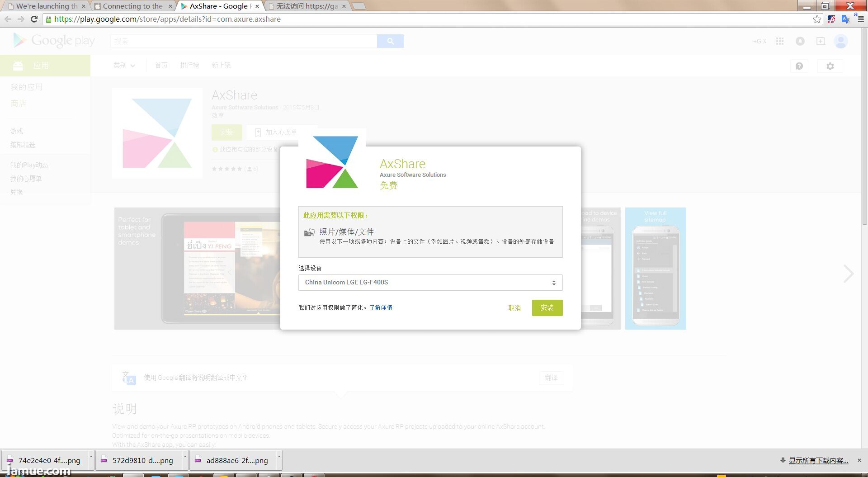868x477 pixels.
Task: Open downloaded file ad888ae6-2f....png
Action: pyautogui.click(x=232, y=461)
